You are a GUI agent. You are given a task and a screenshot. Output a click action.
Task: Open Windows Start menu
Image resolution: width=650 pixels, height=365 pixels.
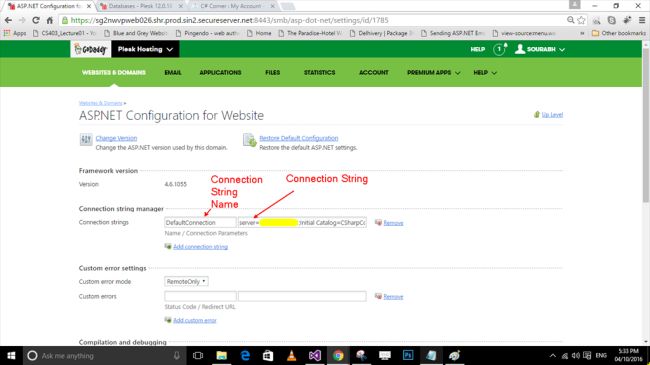pos(11,355)
